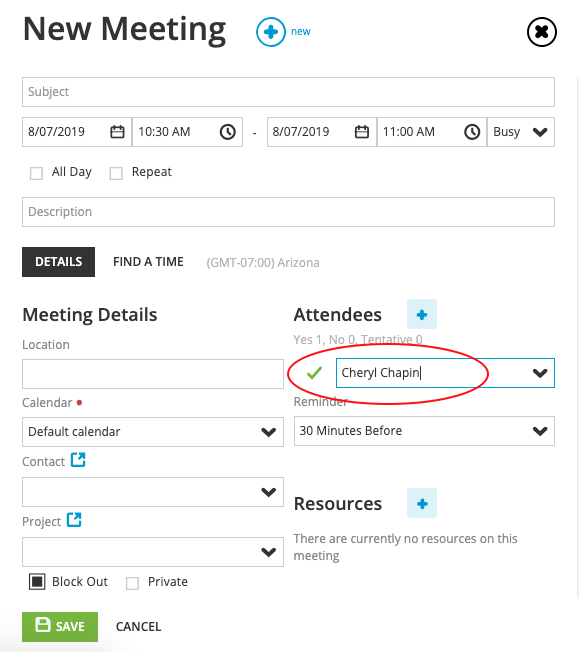Click the blue plus 'new' icon
This screenshot has height=652, width=580.
[x=271, y=32]
